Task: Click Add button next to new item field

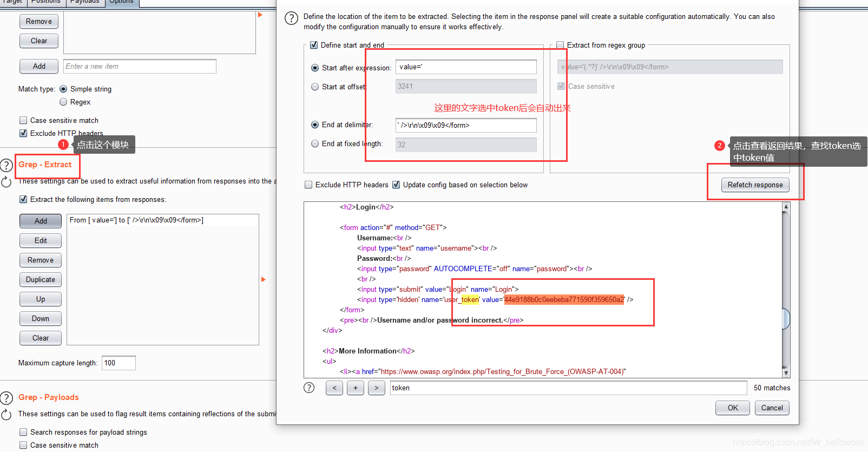Action: pos(39,66)
